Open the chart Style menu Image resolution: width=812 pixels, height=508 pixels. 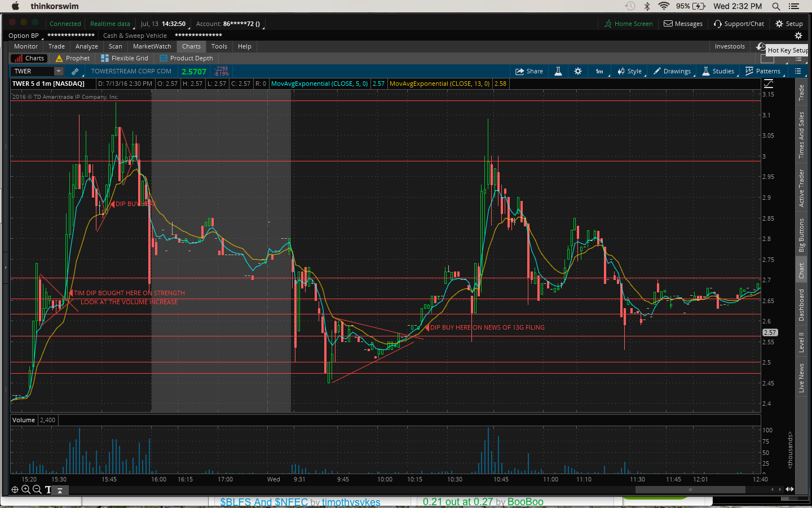630,71
